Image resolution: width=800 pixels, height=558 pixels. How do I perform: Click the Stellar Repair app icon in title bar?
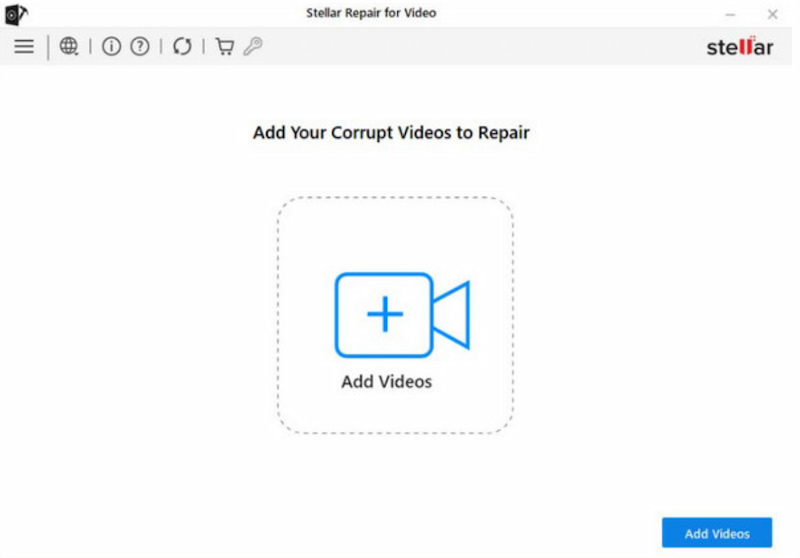point(16,13)
